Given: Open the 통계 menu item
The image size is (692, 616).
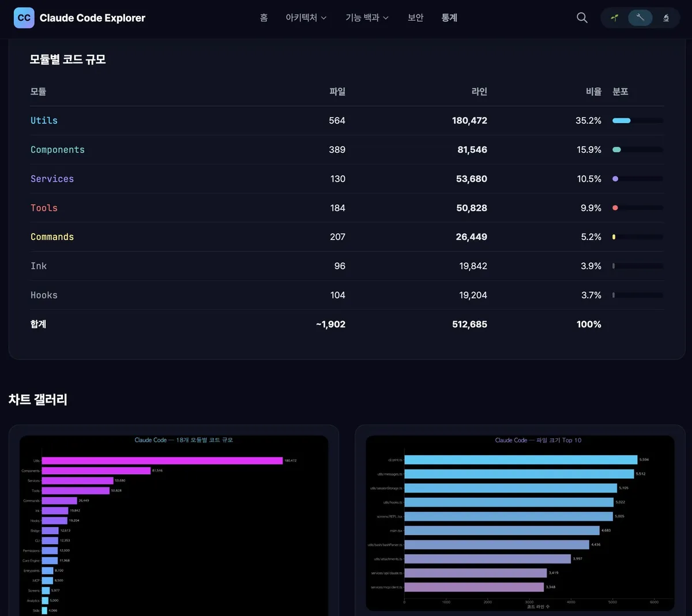Looking at the screenshot, I should pyautogui.click(x=449, y=18).
